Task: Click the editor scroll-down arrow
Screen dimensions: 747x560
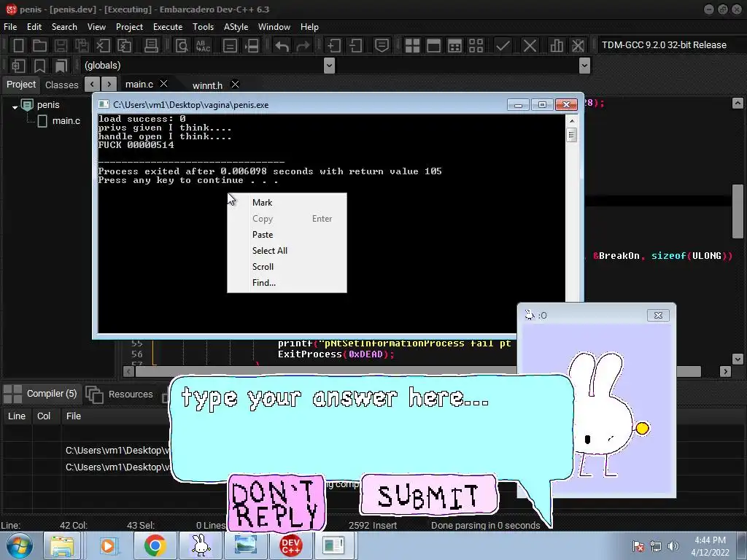Action: [738, 359]
